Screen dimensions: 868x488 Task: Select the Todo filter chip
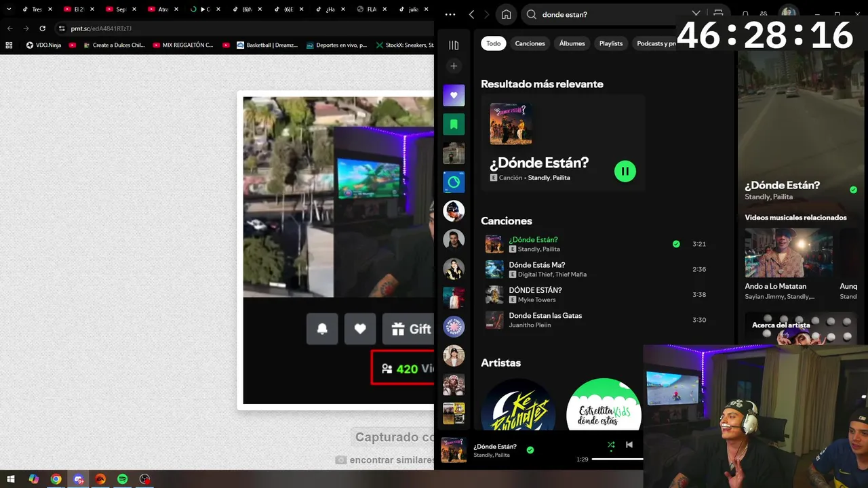tap(494, 43)
